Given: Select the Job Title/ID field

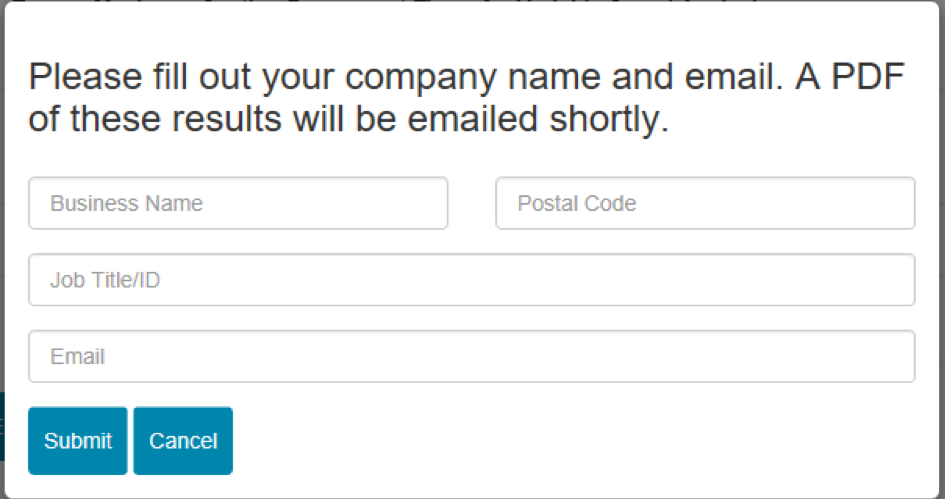Looking at the screenshot, I should [x=472, y=280].
